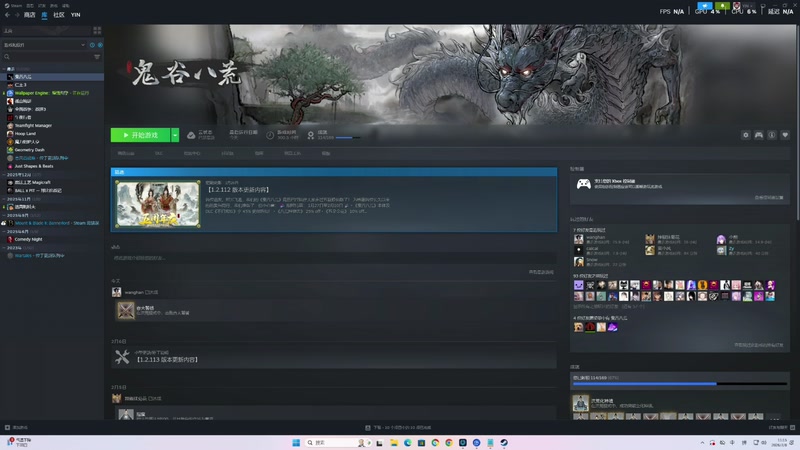Click the library search field

47,57
